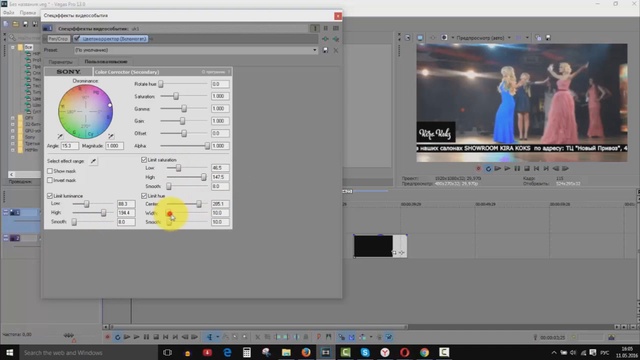Screen dimensions: 640x360
Task: Toggle Loop Playback under the preview
Action: tap(488, 169)
